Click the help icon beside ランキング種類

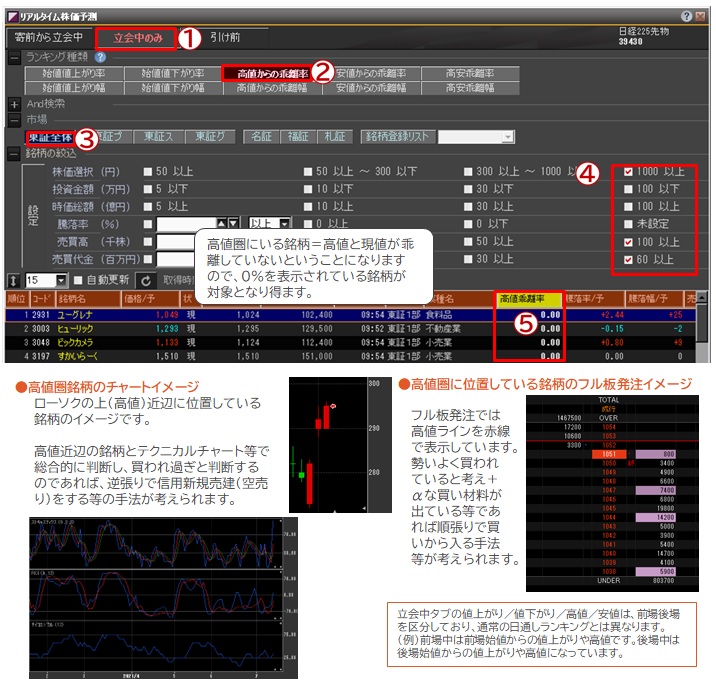click(x=100, y=57)
